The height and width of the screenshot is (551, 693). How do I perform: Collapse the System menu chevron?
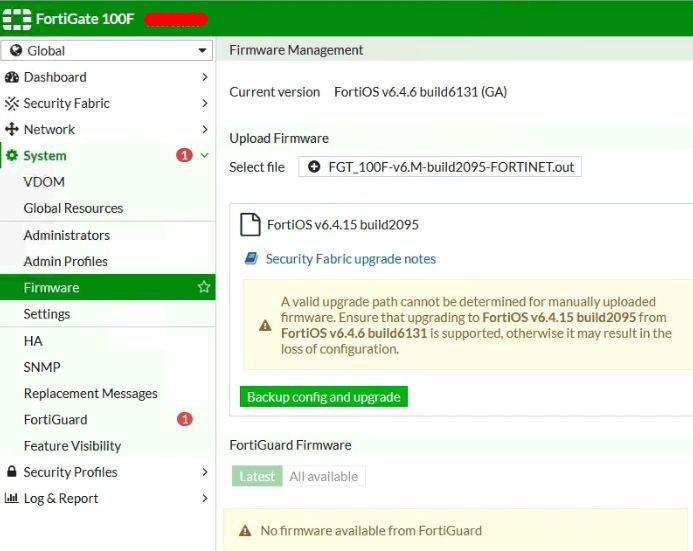point(205,155)
